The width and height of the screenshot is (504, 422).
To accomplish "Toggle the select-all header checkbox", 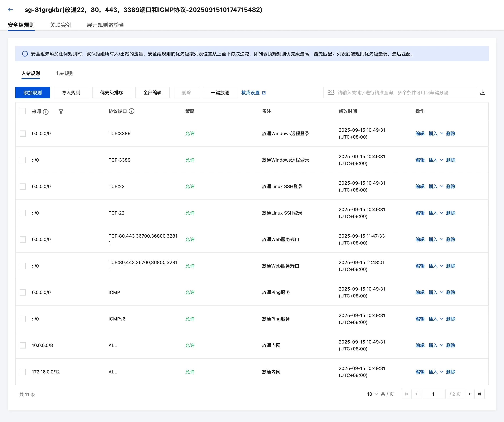I will pos(22,111).
